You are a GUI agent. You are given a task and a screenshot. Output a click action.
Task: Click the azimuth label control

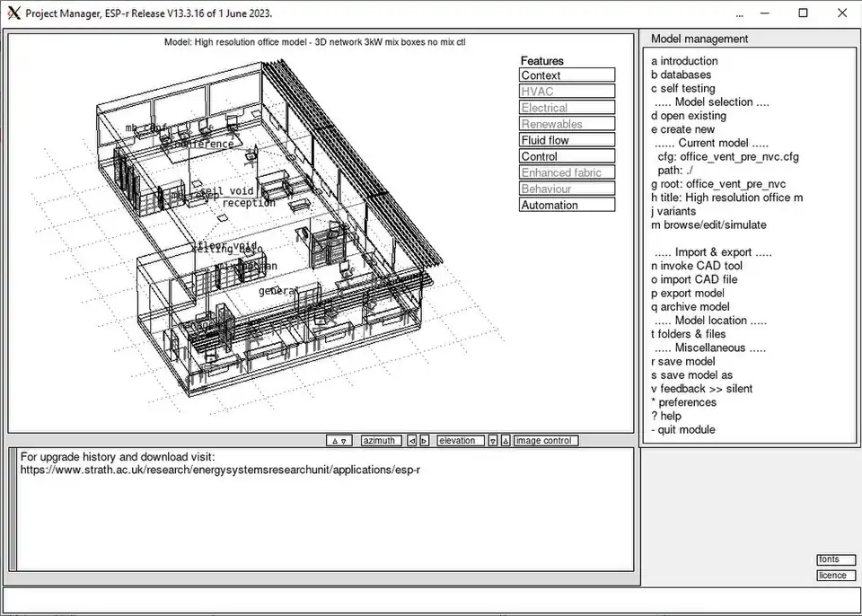(381, 441)
